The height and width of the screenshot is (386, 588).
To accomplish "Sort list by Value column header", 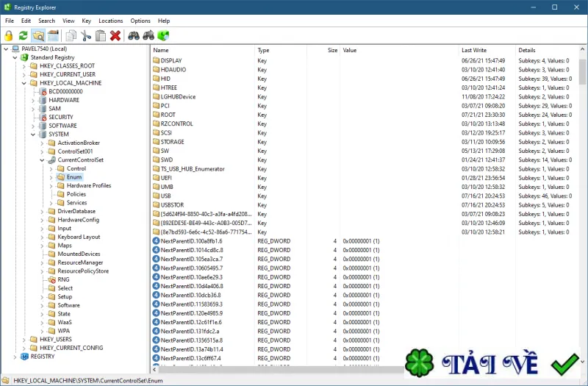I will (399, 50).
